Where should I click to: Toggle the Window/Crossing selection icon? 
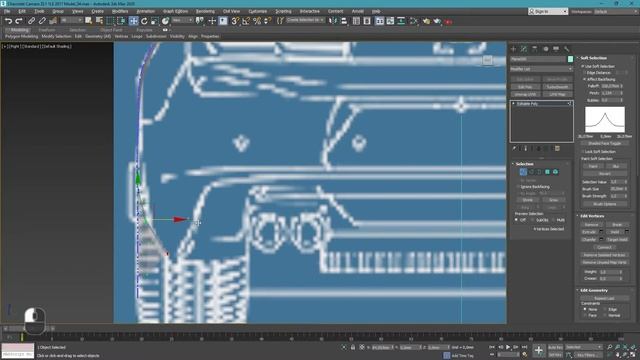tap(121, 21)
